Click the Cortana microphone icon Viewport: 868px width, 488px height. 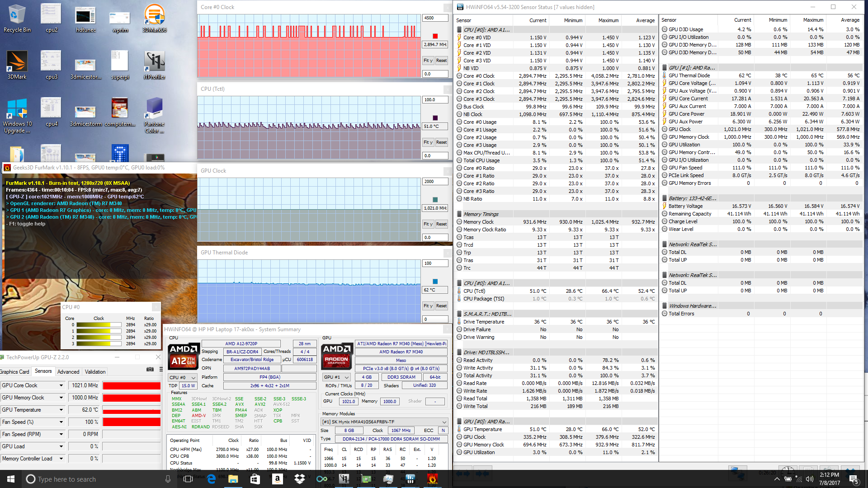tap(168, 479)
